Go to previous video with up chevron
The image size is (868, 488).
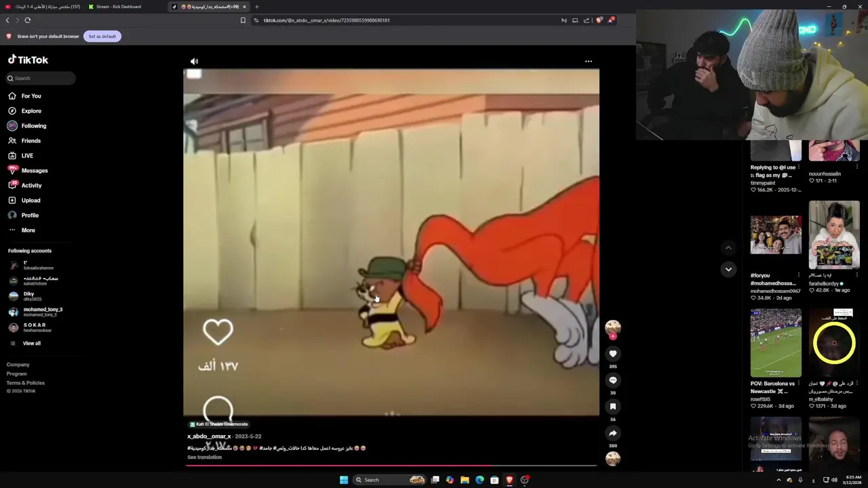click(728, 248)
